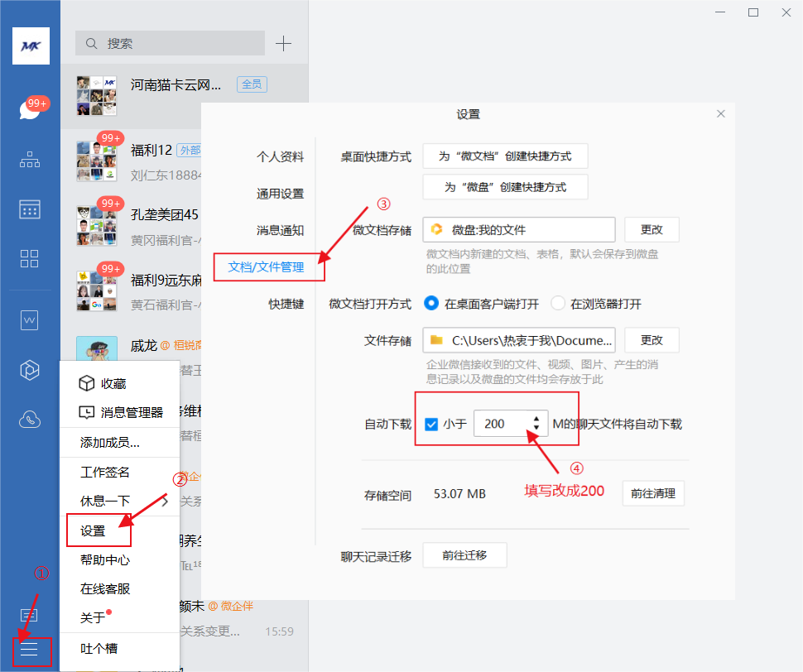The height and width of the screenshot is (672, 803).
Task: Open 文档/文件管理 settings tab
Action: (x=266, y=267)
